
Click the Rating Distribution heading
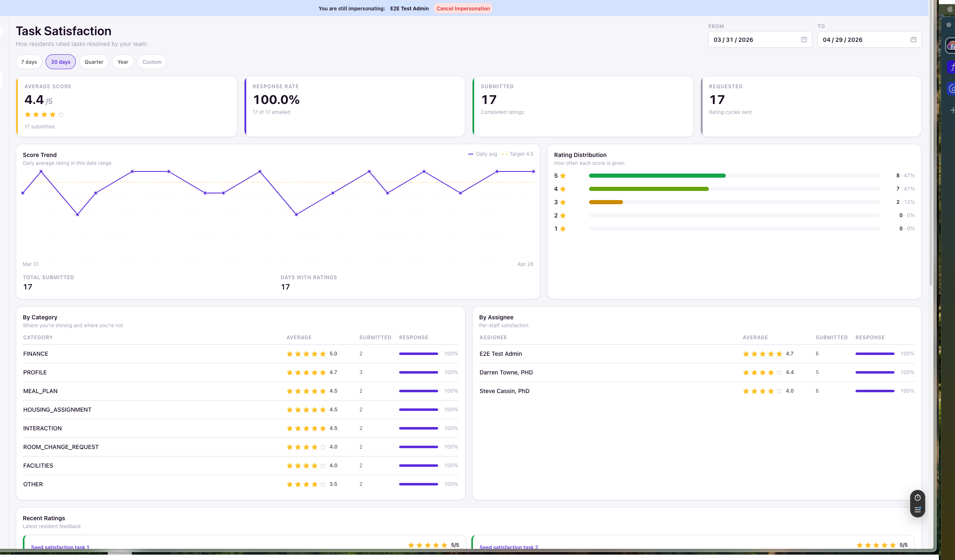point(580,155)
